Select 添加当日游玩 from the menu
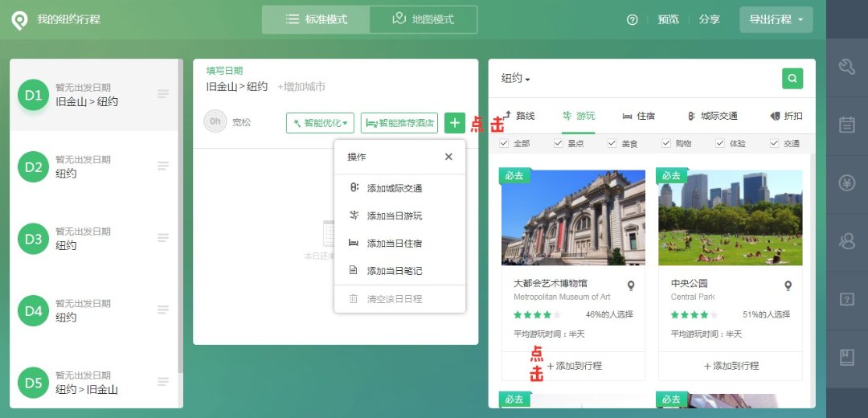The height and width of the screenshot is (418, 868). pos(394,215)
